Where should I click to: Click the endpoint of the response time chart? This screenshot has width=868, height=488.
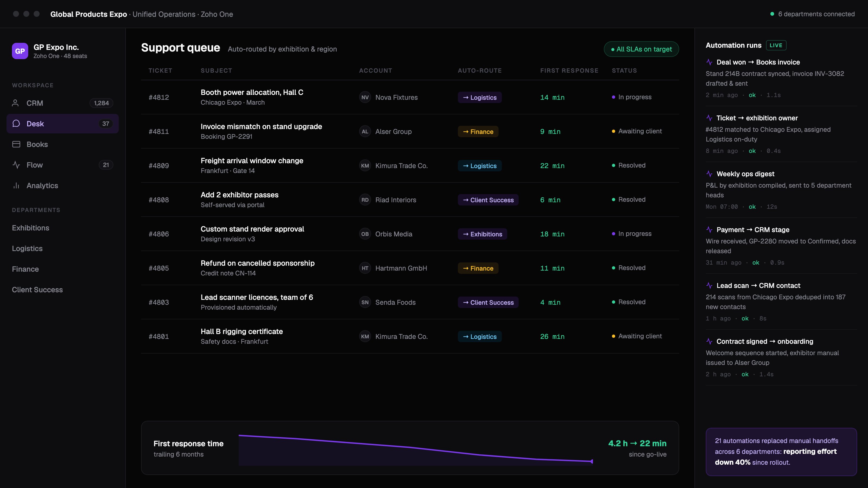click(x=592, y=461)
